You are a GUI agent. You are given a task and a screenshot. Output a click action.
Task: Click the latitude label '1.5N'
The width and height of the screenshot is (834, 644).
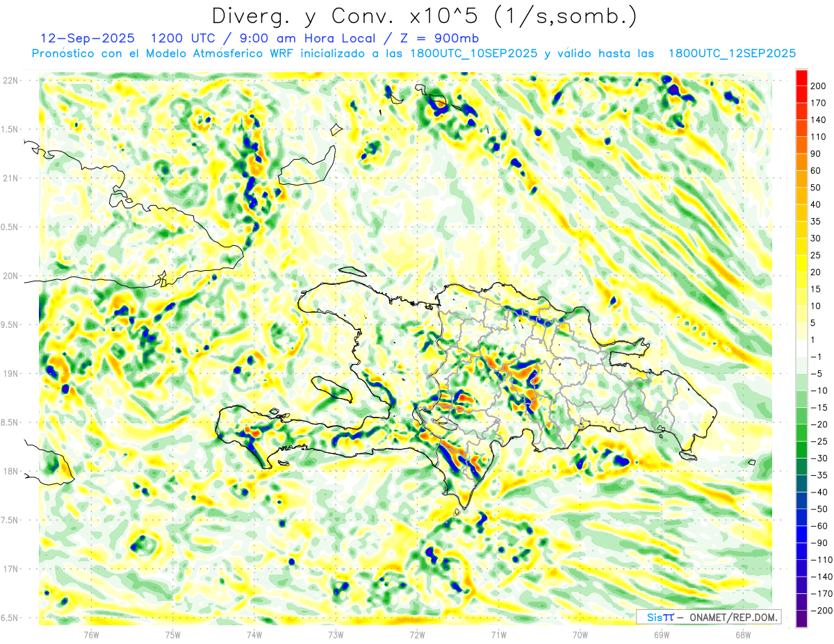click(9, 129)
